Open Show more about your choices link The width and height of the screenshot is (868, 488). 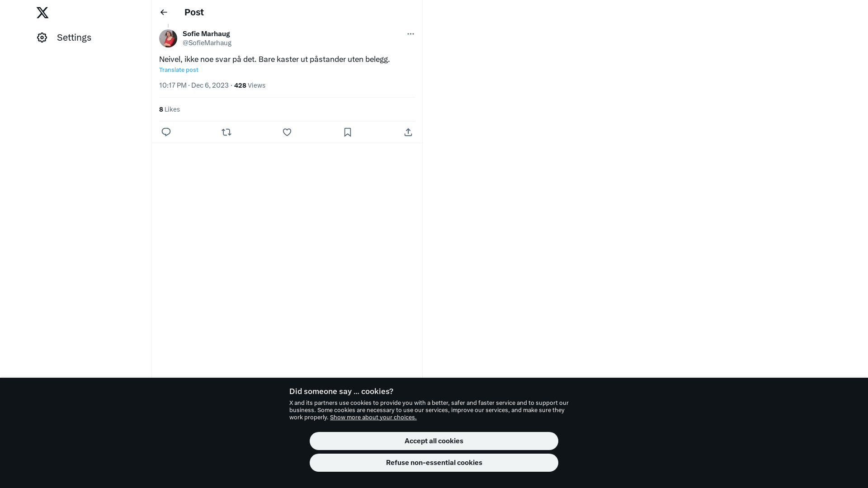point(373,418)
